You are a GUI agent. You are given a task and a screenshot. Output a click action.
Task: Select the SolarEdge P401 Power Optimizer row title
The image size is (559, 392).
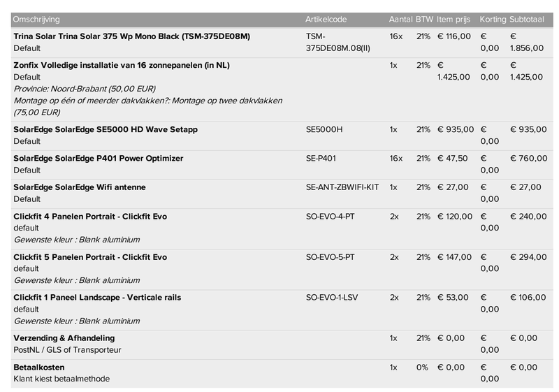[99, 159]
